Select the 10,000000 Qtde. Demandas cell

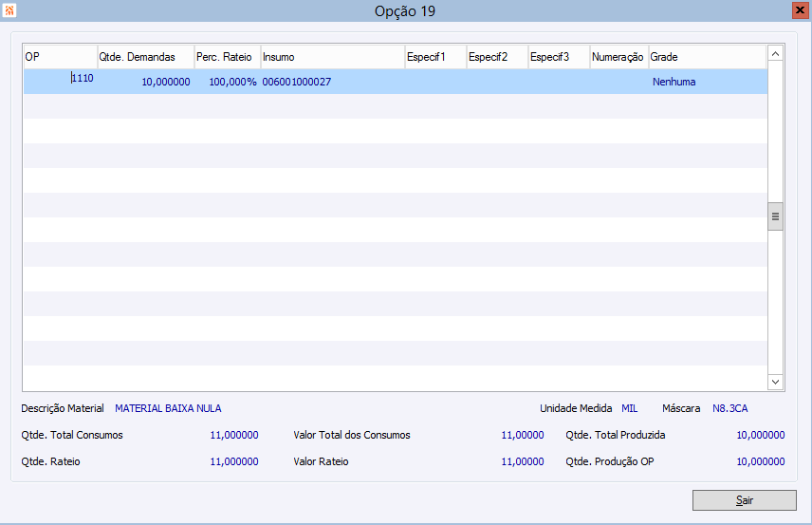pos(146,82)
